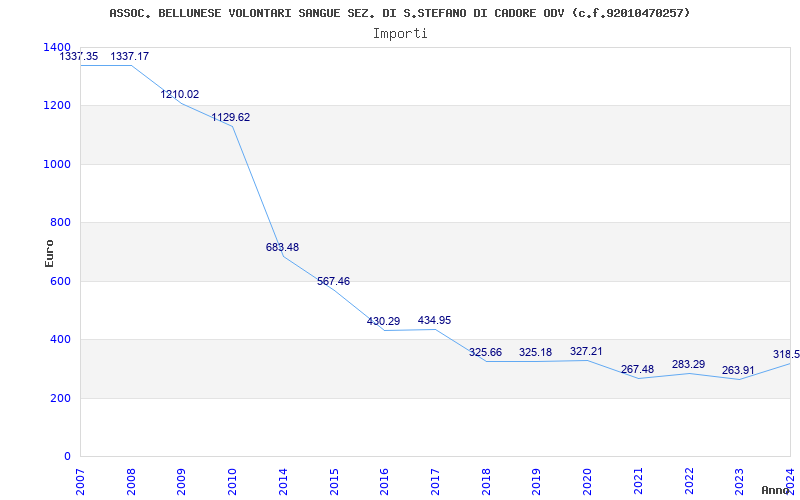Viewport: 800px width, 500px height.
Task: Click the 325.66 data label
Action: tap(485, 353)
